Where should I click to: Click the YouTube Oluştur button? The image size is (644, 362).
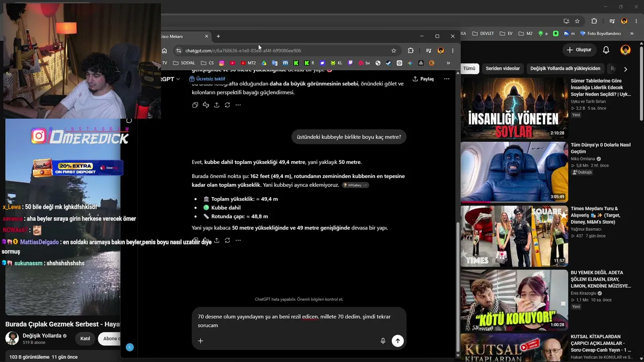pyautogui.click(x=579, y=50)
